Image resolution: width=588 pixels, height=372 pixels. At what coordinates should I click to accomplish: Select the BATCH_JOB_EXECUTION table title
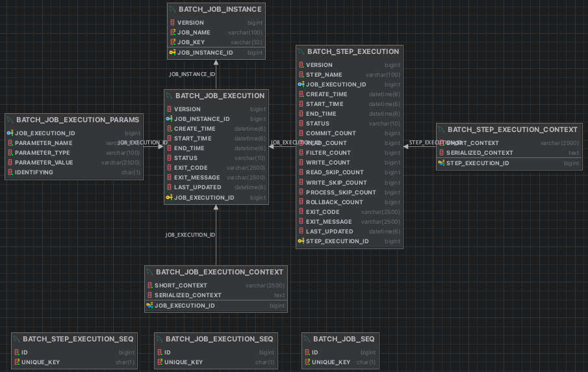(x=220, y=96)
